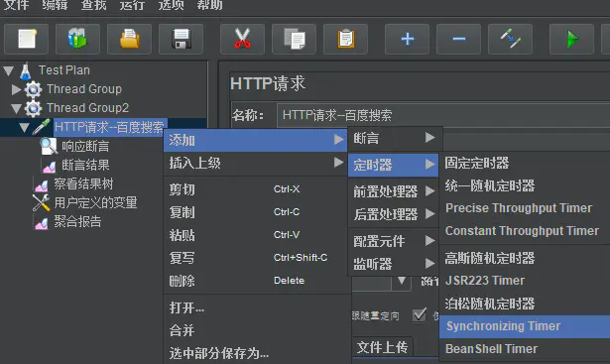Collapse the HTTP请求--百度搜索 node
The image size is (610, 364).
[24, 128]
